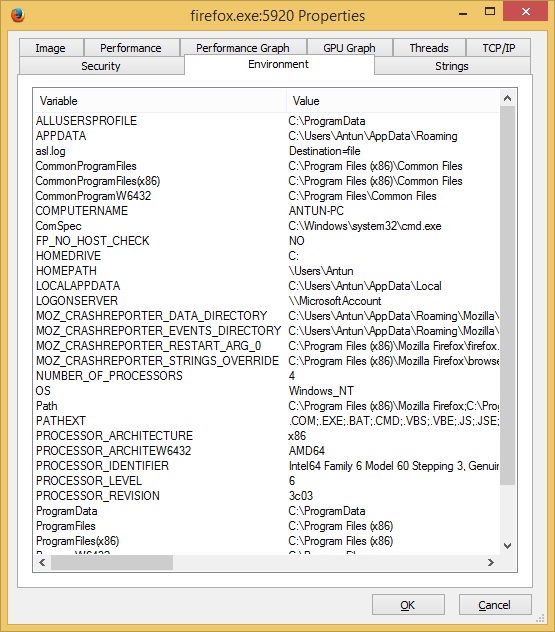Switch to the Security tab
Viewport: 555px width, 632px height.
tap(101, 66)
